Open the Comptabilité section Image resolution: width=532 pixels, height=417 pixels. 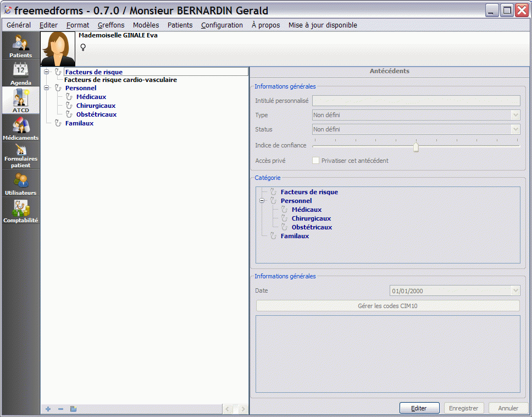click(x=21, y=211)
